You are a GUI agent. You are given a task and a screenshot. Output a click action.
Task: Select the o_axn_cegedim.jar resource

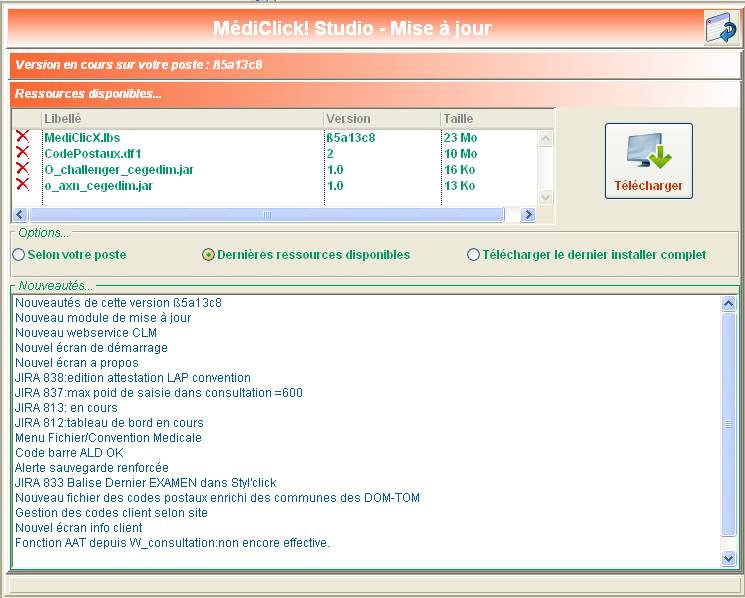click(x=276, y=186)
